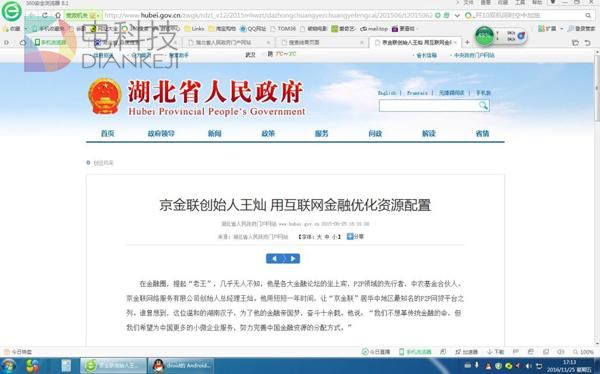This screenshot has width=600, height=374.
Task: Click the volume icon in system tray
Action: pos(528,366)
